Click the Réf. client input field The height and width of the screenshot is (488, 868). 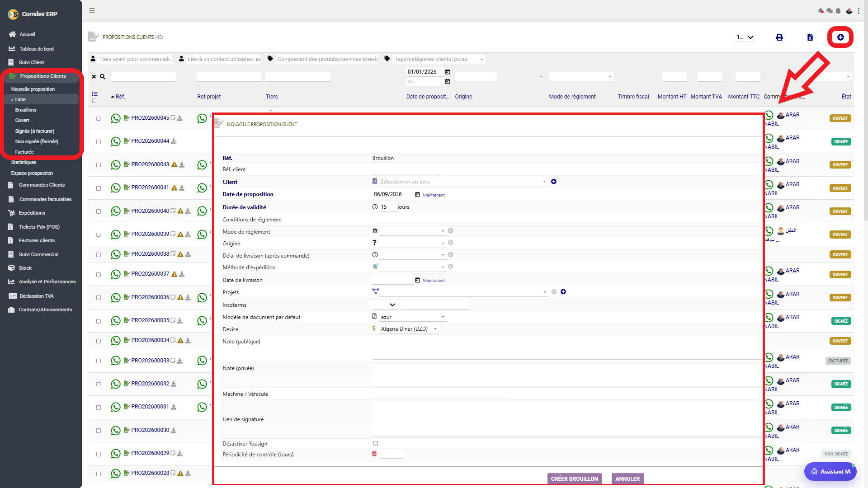click(406, 169)
